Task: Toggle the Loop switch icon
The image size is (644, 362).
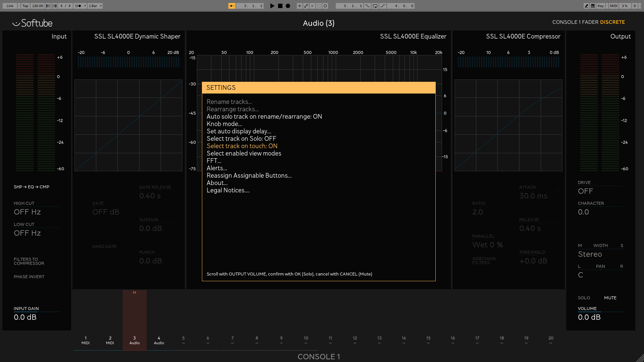Action: [x=375, y=6]
